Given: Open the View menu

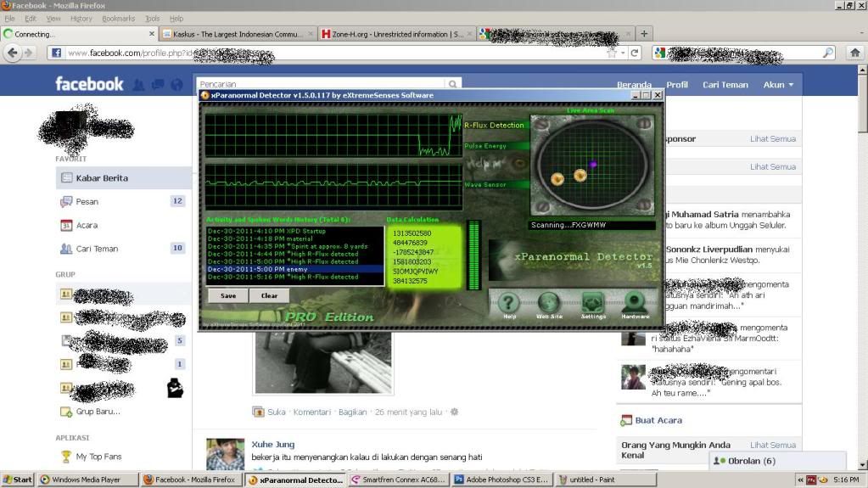Looking at the screenshot, I should click(x=53, y=19).
